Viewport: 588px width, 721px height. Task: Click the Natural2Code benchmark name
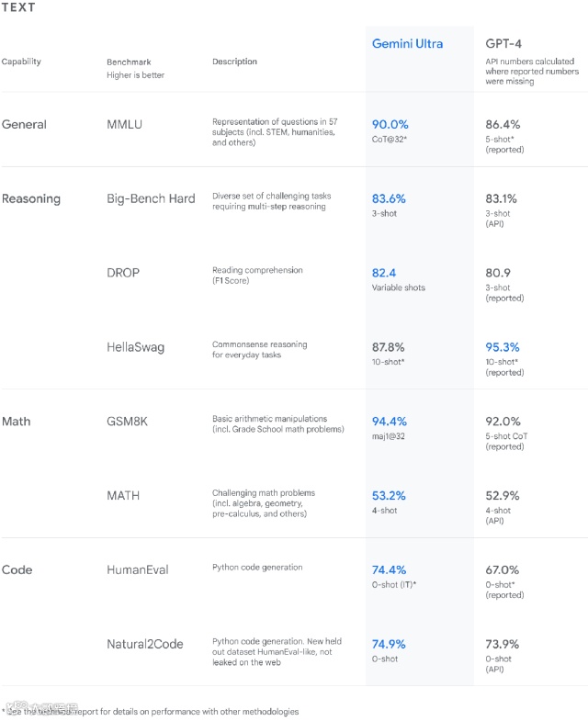(x=145, y=644)
